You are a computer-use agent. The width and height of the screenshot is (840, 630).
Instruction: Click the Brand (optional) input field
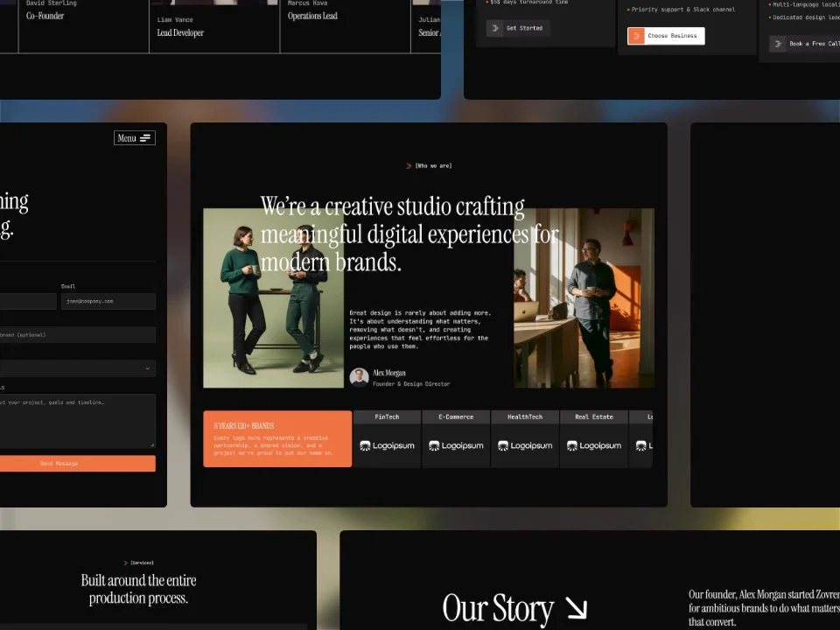pyautogui.click(x=78, y=335)
